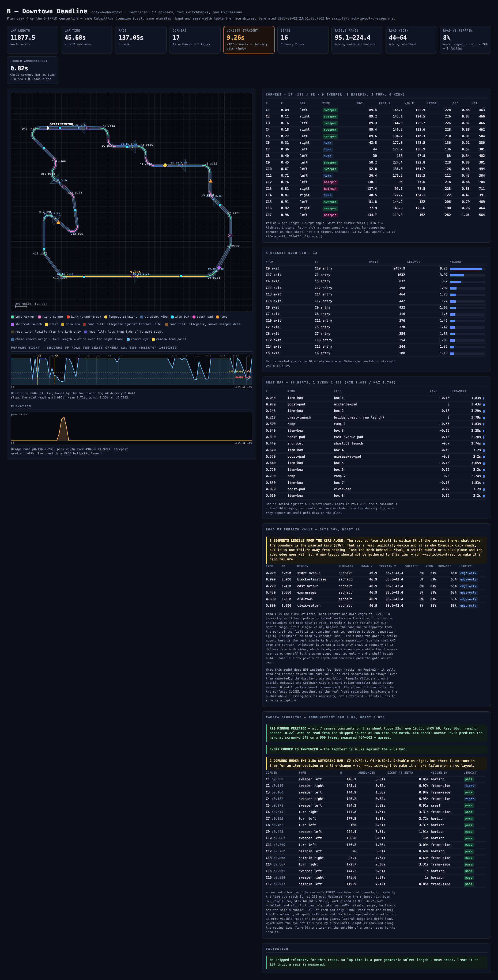
Task: Click the 'edge-only' verdict for the expressway ribbon
Action: pyautogui.click(x=468, y=593)
